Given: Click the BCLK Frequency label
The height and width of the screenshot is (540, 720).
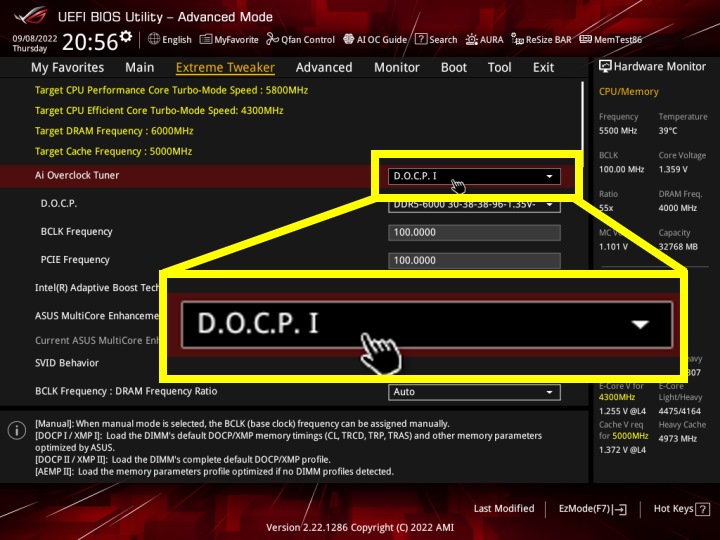Looking at the screenshot, I should tap(76, 232).
